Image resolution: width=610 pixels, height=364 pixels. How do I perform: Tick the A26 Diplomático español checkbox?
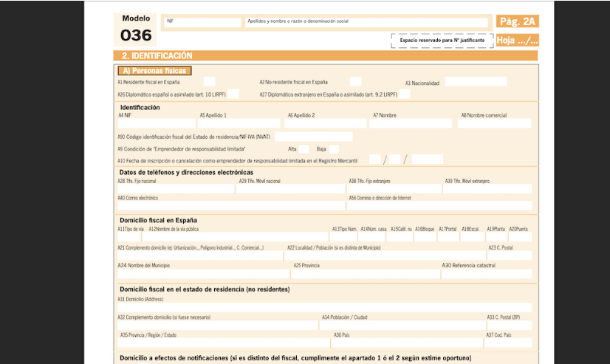pyautogui.click(x=233, y=94)
